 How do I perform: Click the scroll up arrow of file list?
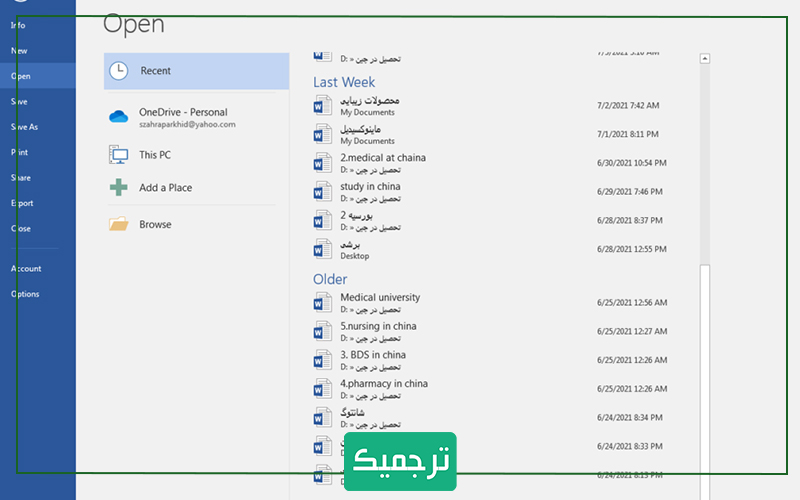click(x=705, y=59)
